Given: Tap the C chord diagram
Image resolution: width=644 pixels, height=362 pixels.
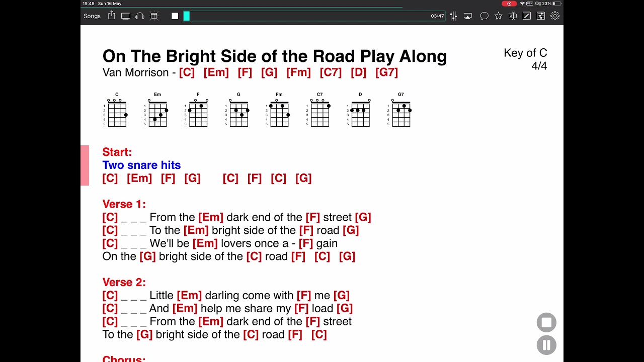Looking at the screenshot, I should [117, 110].
